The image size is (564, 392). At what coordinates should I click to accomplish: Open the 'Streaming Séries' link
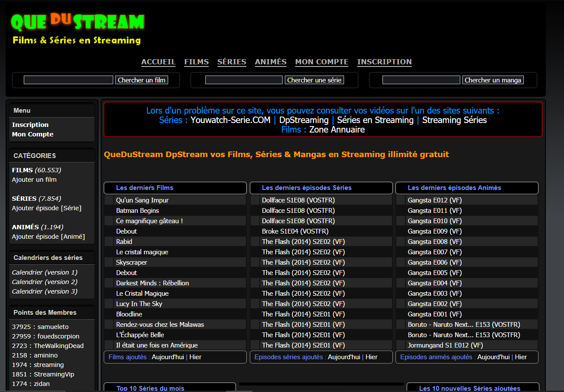pos(455,120)
